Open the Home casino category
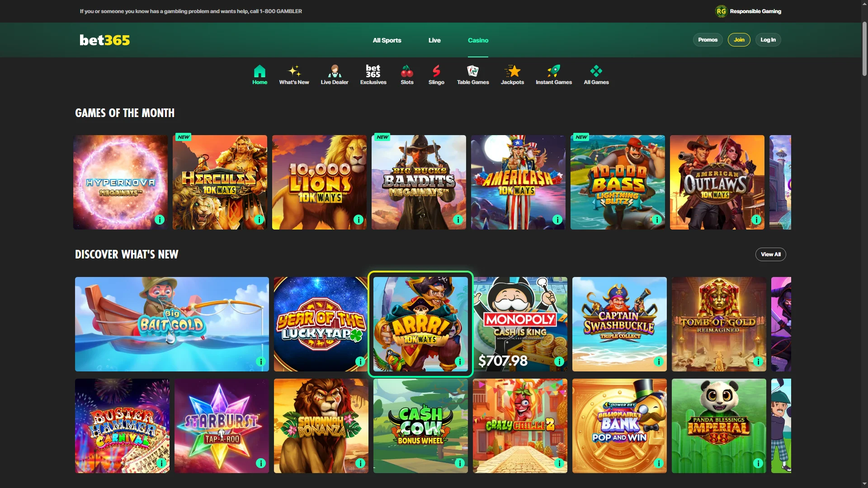This screenshot has height=488, width=868. tap(259, 75)
